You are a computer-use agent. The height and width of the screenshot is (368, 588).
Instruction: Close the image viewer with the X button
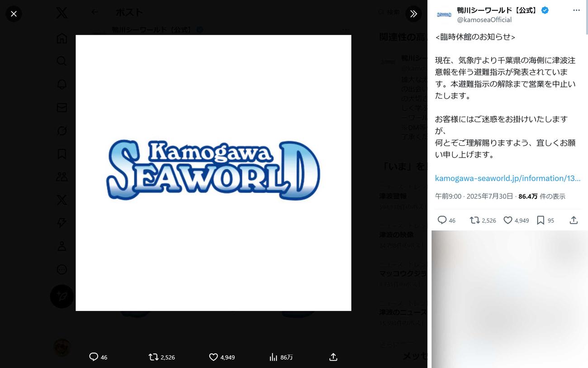tap(14, 14)
